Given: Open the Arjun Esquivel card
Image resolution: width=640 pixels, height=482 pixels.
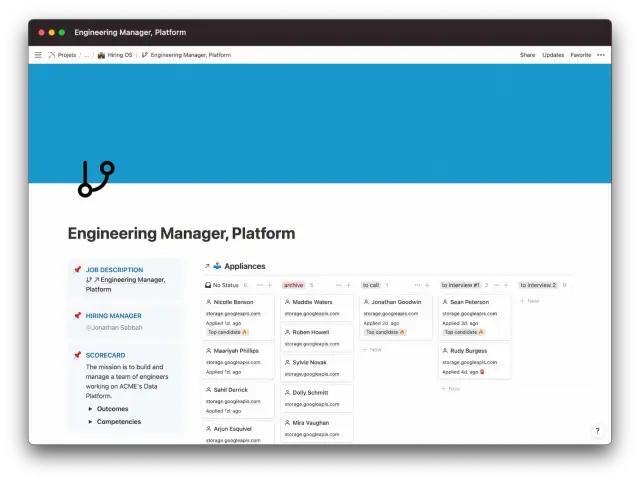Looking at the screenshot, I should [x=238, y=433].
